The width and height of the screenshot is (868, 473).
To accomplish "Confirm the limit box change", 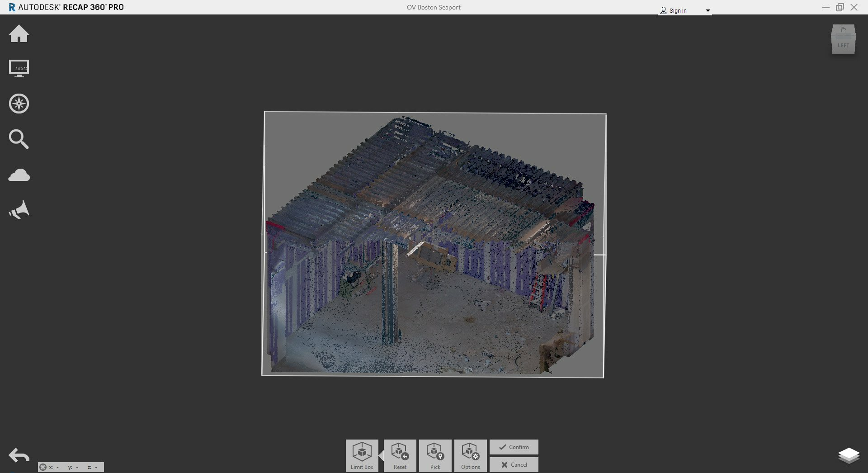I will pyautogui.click(x=514, y=447).
